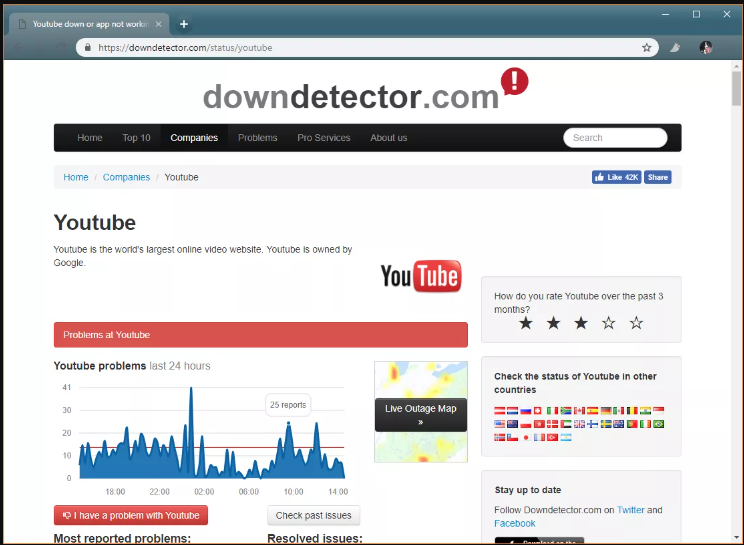Click the downdetector red exclamation logo icon
This screenshot has height=545, width=744.
(514, 81)
